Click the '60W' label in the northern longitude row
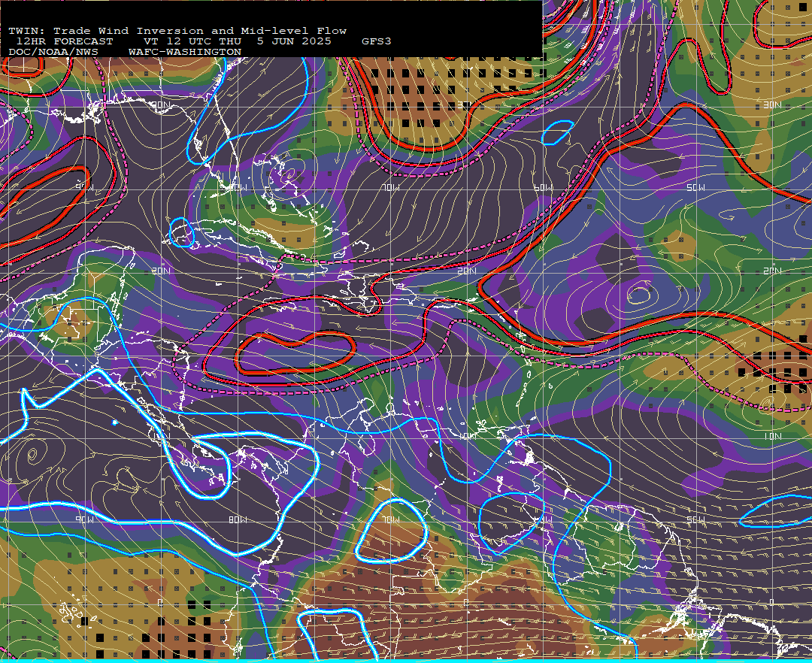 (x=544, y=187)
